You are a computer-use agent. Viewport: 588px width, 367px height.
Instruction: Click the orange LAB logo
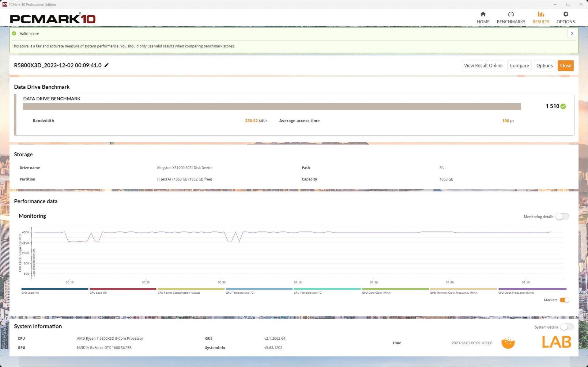click(x=556, y=342)
